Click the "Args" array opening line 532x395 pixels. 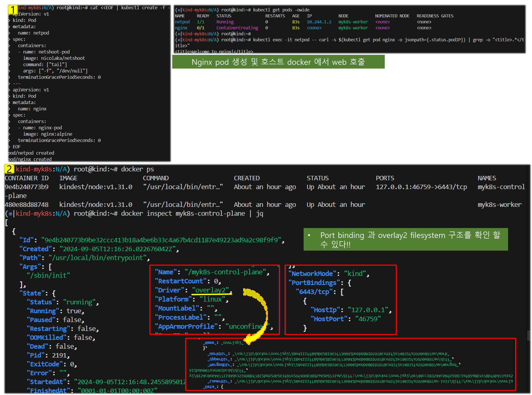[35, 266]
